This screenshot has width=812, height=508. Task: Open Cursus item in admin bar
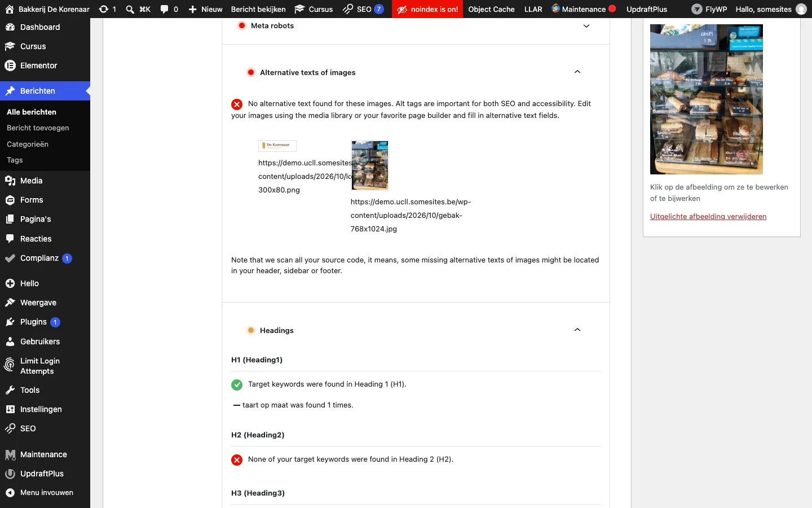click(314, 9)
